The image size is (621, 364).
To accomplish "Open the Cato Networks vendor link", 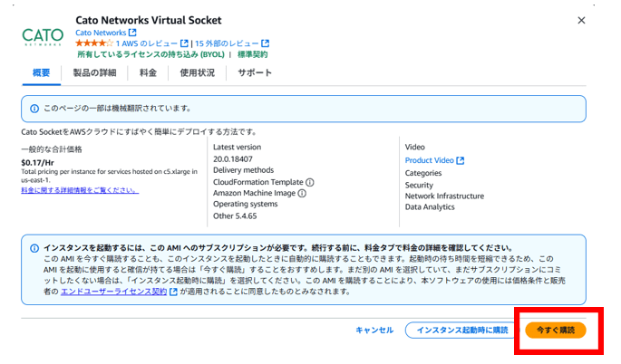I will (x=100, y=33).
